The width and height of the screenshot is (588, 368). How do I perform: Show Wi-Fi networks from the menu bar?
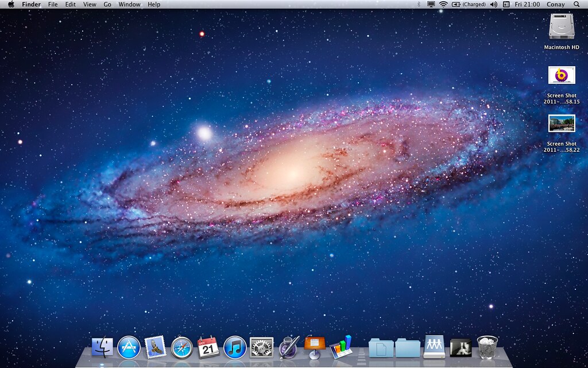443,5
